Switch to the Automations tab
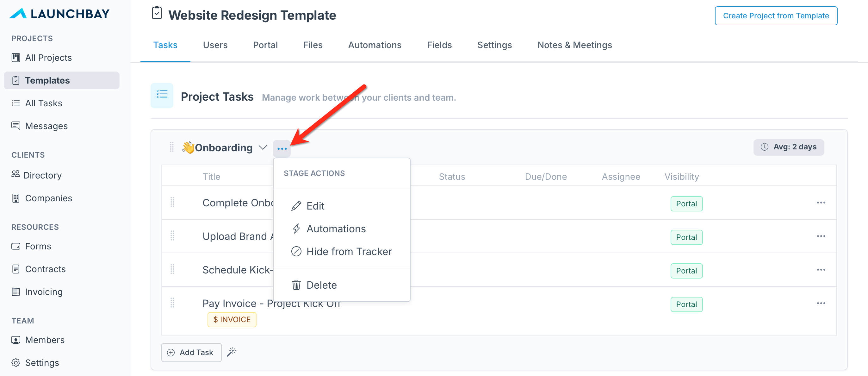 click(x=374, y=45)
